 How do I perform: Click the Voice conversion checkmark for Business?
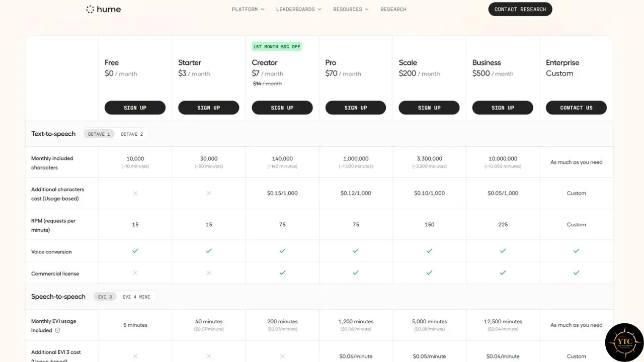coord(503,251)
